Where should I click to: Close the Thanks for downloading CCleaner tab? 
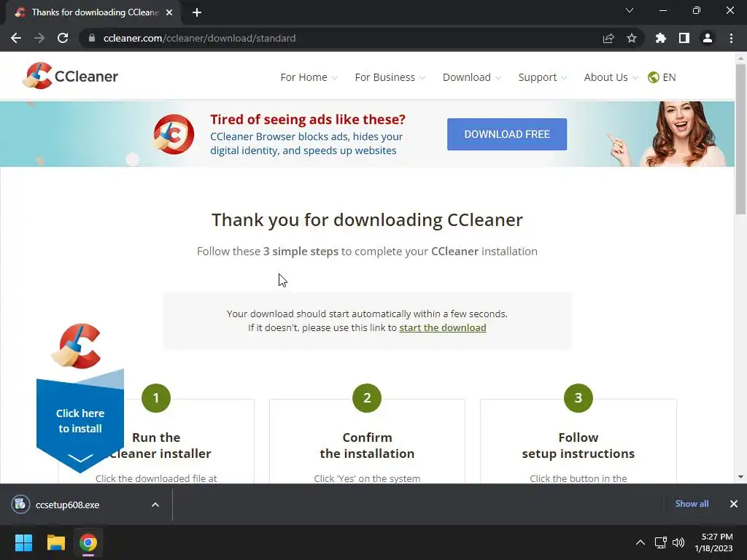point(169,12)
